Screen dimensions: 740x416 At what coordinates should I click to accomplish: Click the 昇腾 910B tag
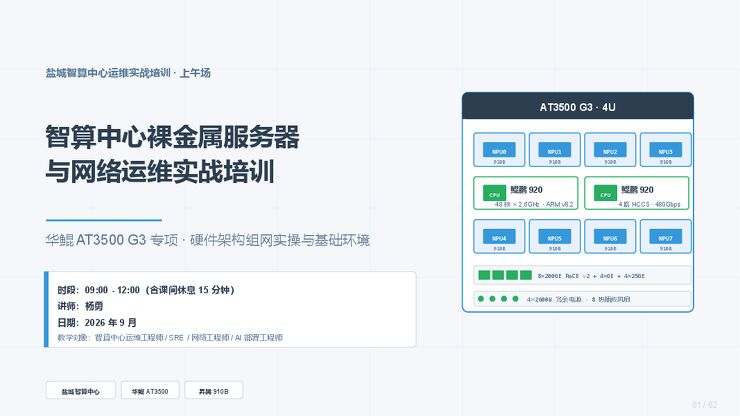pos(214,391)
